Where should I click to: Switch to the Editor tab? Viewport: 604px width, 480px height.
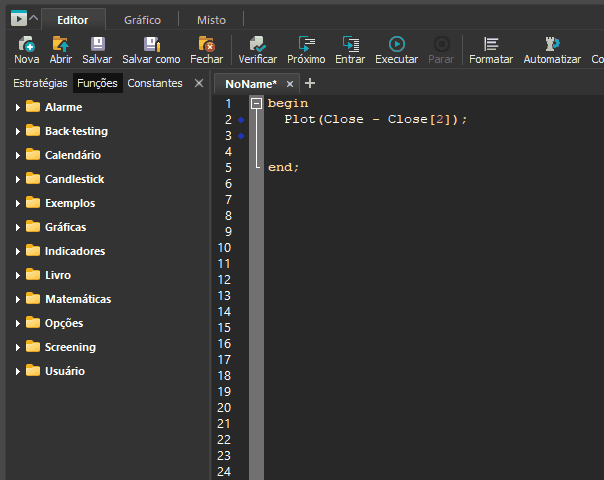(x=73, y=20)
